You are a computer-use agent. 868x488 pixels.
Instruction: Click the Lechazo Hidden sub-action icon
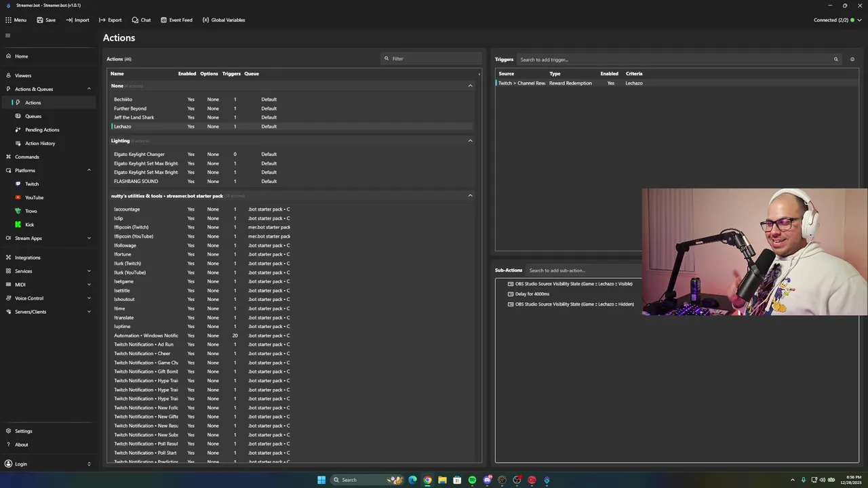click(x=511, y=304)
